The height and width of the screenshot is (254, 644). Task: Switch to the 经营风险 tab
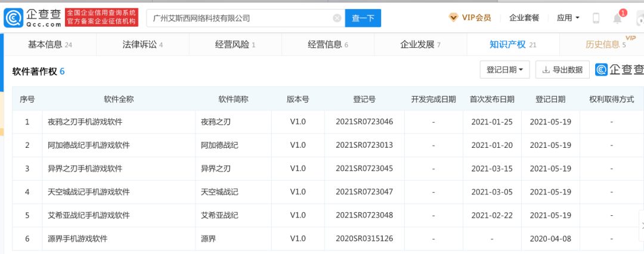click(236, 44)
